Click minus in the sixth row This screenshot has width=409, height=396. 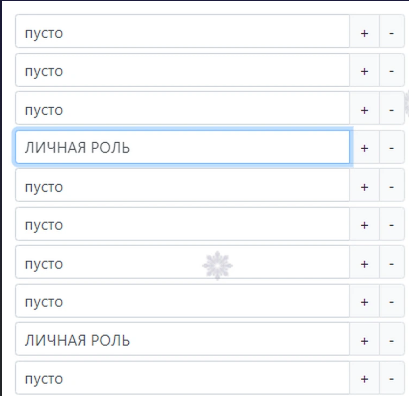pos(392,224)
